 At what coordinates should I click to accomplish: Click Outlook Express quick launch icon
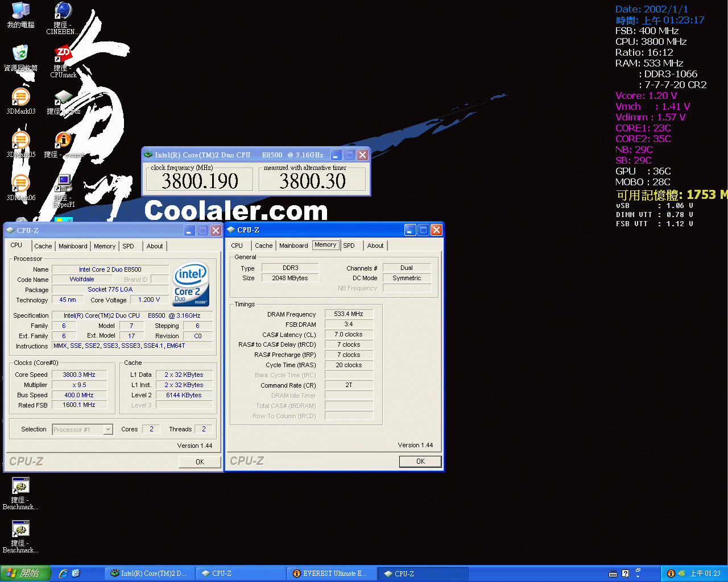tap(76, 573)
